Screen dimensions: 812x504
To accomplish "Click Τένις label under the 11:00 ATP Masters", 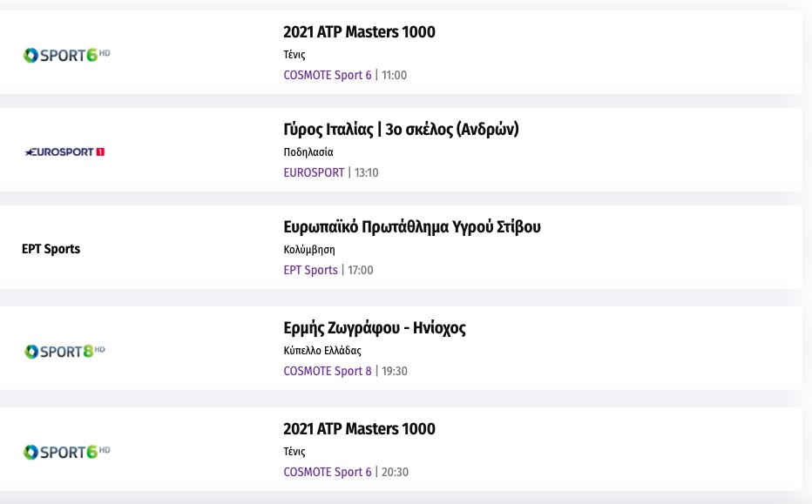I will tap(294, 55).
